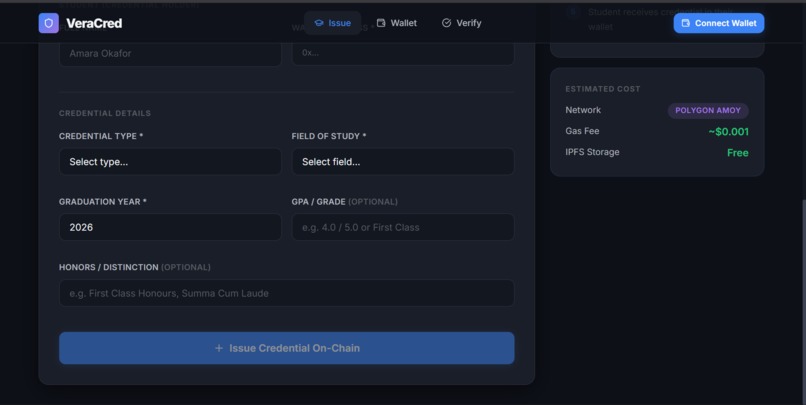Image resolution: width=806 pixels, height=405 pixels.
Task: Click the IPFS Storage label
Action: click(592, 152)
